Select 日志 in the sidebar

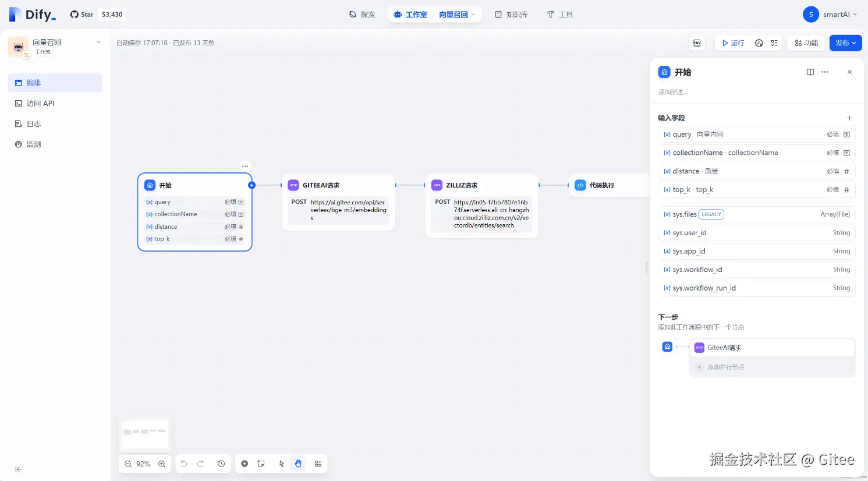tap(55, 124)
